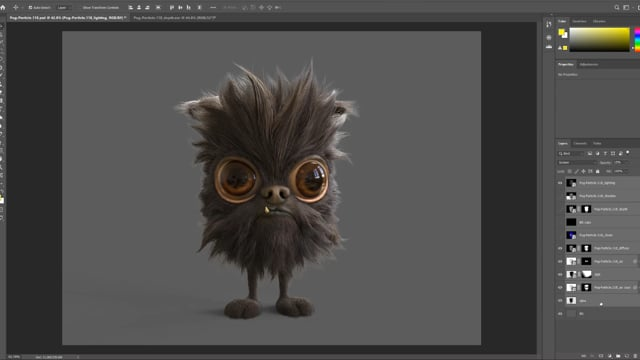Align left edges in options bar

point(131,7)
